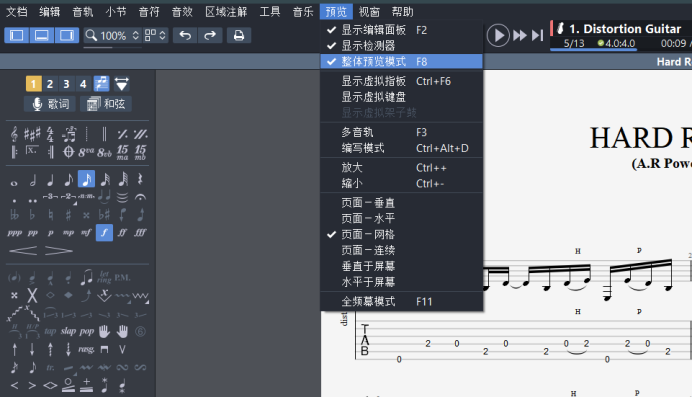Start playback with the play button
The image size is (692, 397).
click(x=498, y=35)
